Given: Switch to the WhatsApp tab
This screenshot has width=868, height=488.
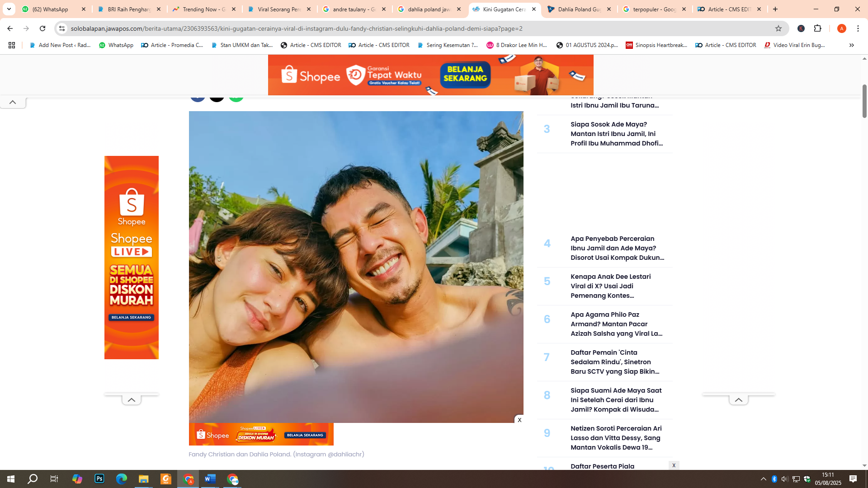Looking at the screenshot, I should point(54,9).
